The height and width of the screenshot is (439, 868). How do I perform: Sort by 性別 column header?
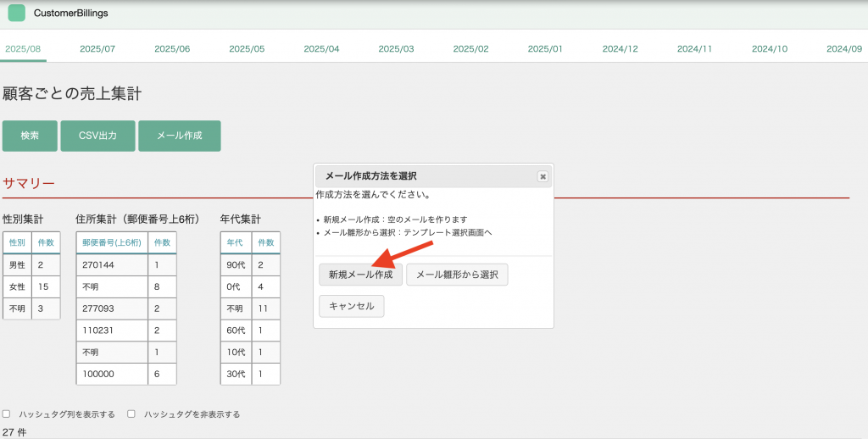(x=17, y=242)
